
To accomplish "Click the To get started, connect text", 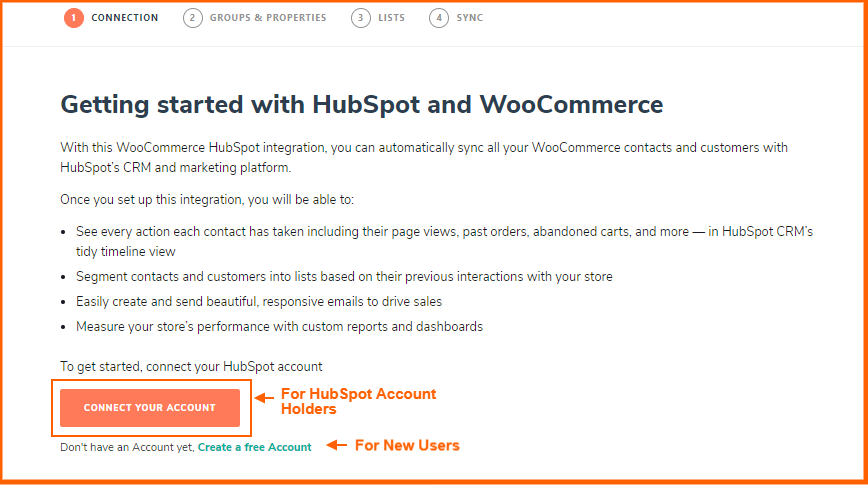I will coord(191,367).
